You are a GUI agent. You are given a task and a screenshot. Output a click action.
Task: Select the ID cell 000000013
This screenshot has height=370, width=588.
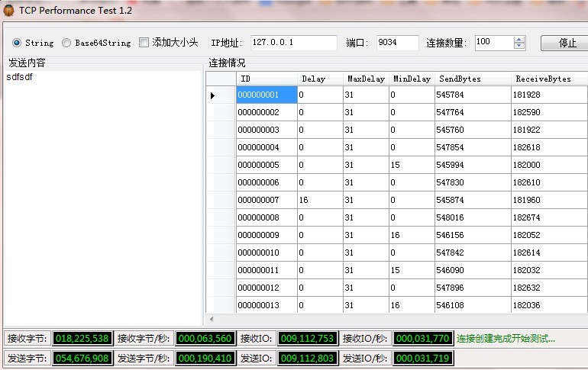(267, 305)
